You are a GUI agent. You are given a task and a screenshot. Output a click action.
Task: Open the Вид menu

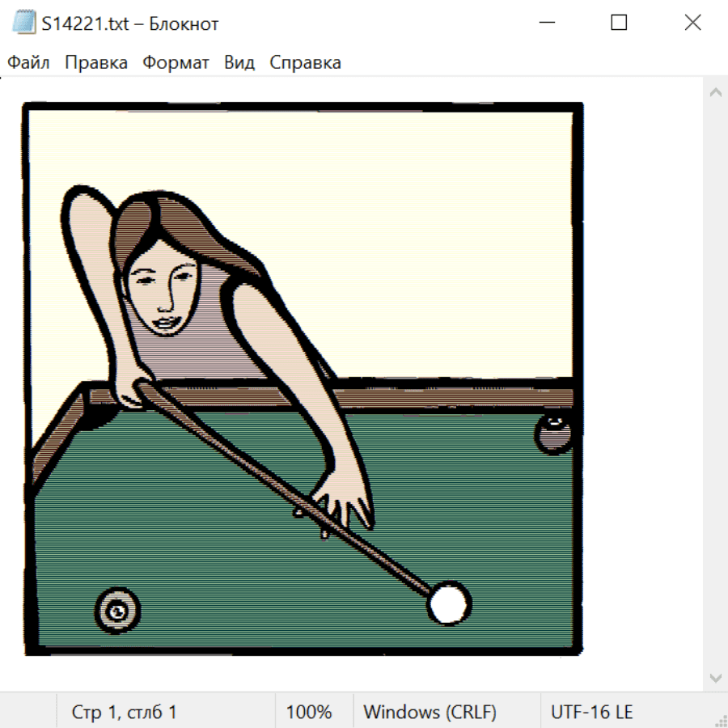[239, 63]
